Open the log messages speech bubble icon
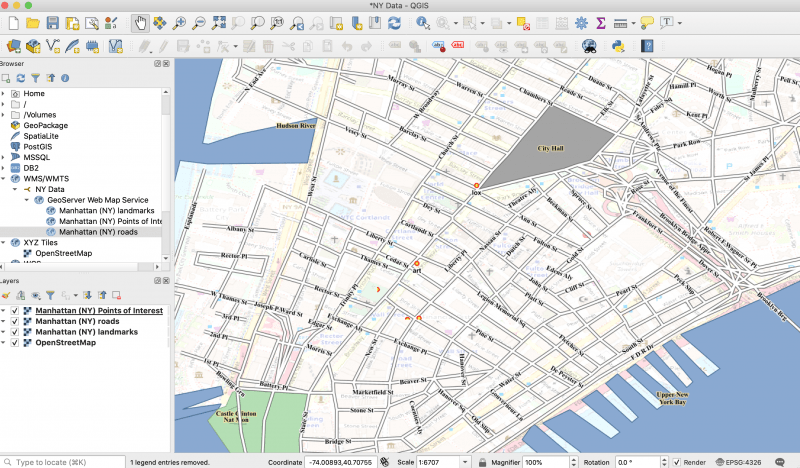This screenshot has width=800, height=468. click(x=780, y=462)
